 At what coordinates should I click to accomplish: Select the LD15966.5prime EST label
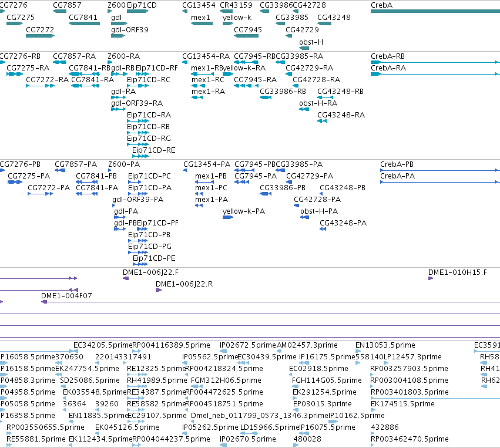tap(270, 427)
